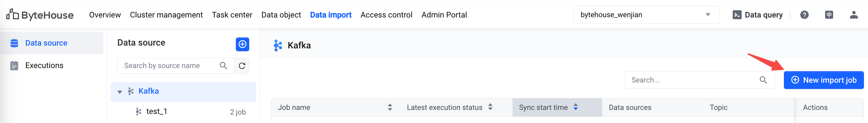Image resolution: width=868 pixels, height=123 pixels.
Task: Open the bytehouse_wenjian account dropdown
Action: pos(646,15)
